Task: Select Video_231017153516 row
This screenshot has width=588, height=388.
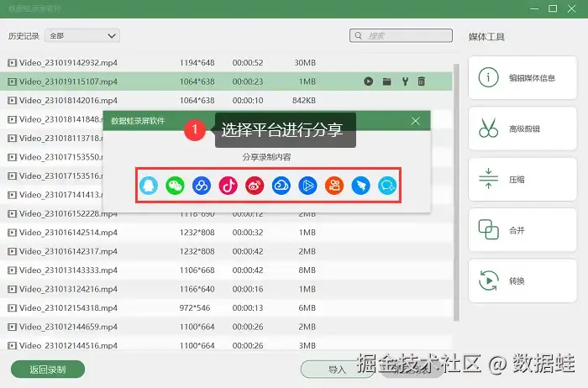Action: tap(51, 176)
